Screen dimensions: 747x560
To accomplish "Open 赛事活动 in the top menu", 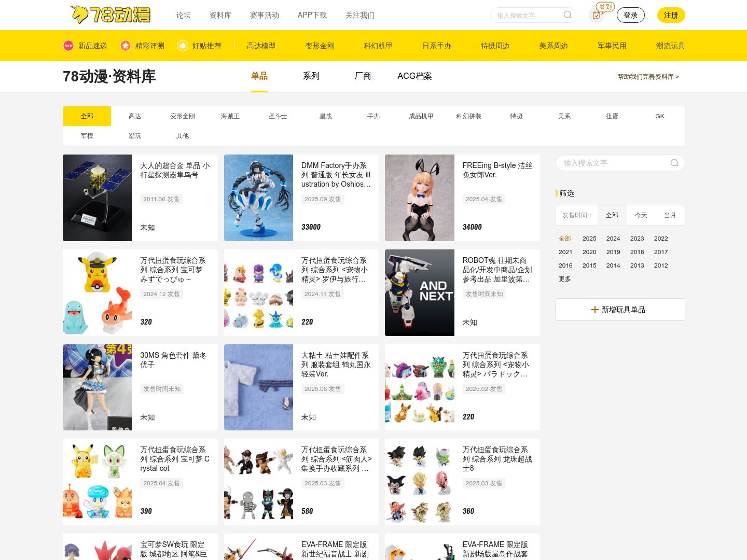I will 265,15.
